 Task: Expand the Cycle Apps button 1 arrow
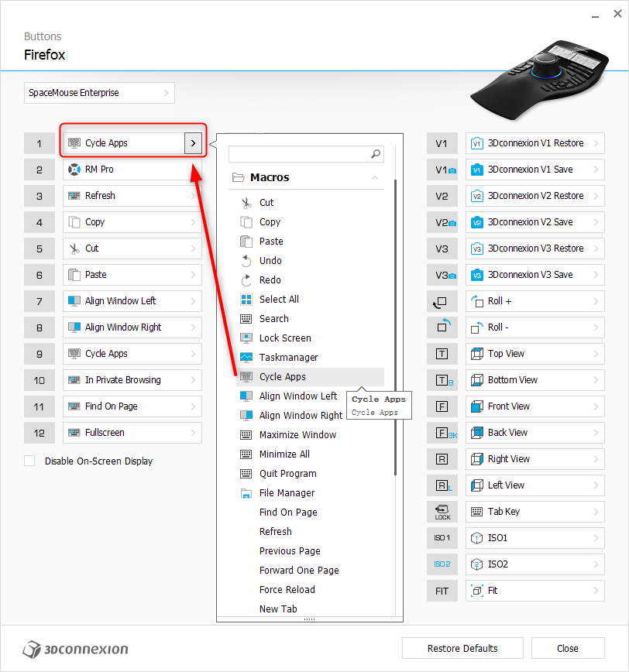pos(193,143)
